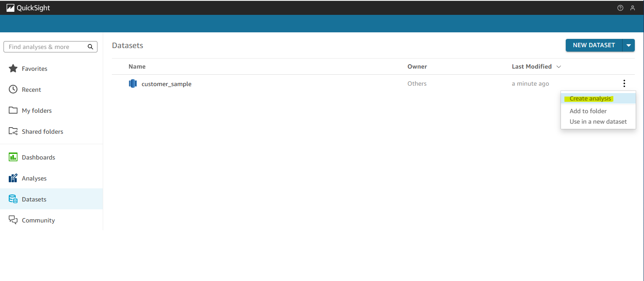
Task: Click the My folders folder icon
Action: point(13,111)
